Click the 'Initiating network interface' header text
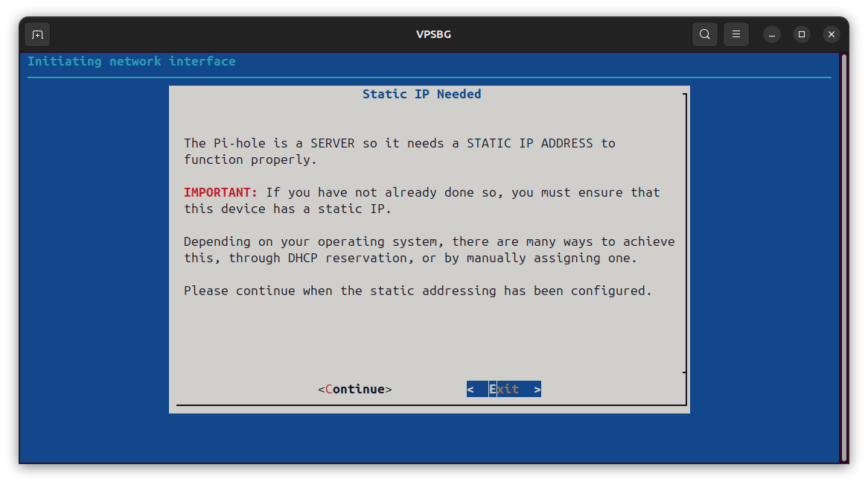Viewport: 868px width, 485px height. (132, 62)
